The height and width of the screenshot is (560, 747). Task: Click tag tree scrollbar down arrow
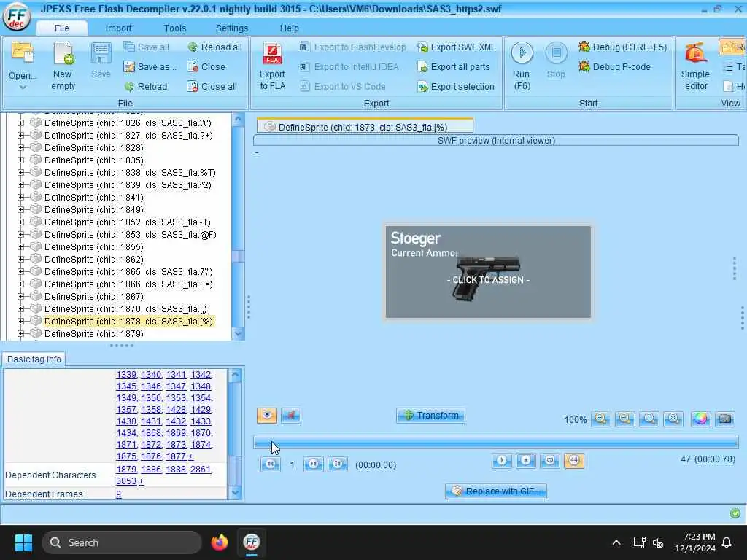point(239,334)
